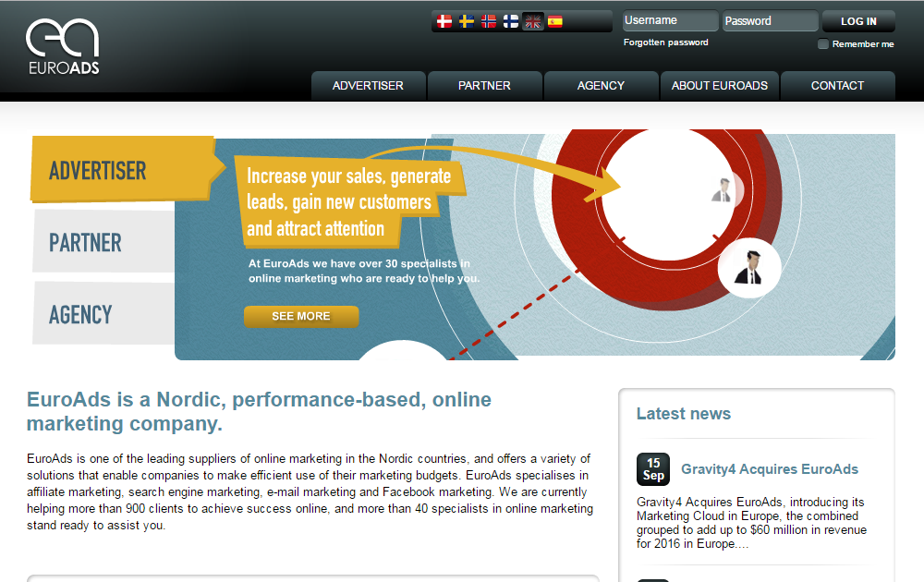Screen dimensions: 924x582
Task: Click the SEE MORE button
Action: click(301, 316)
